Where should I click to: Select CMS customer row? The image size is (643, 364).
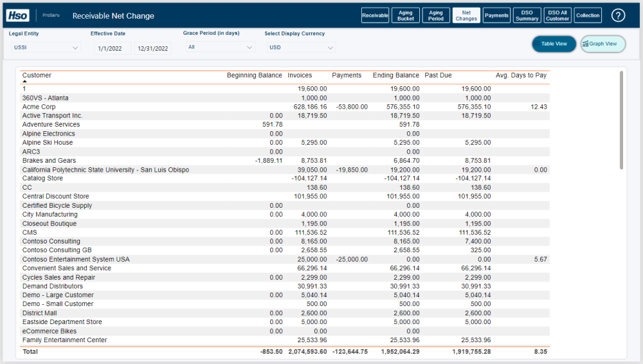point(285,232)
